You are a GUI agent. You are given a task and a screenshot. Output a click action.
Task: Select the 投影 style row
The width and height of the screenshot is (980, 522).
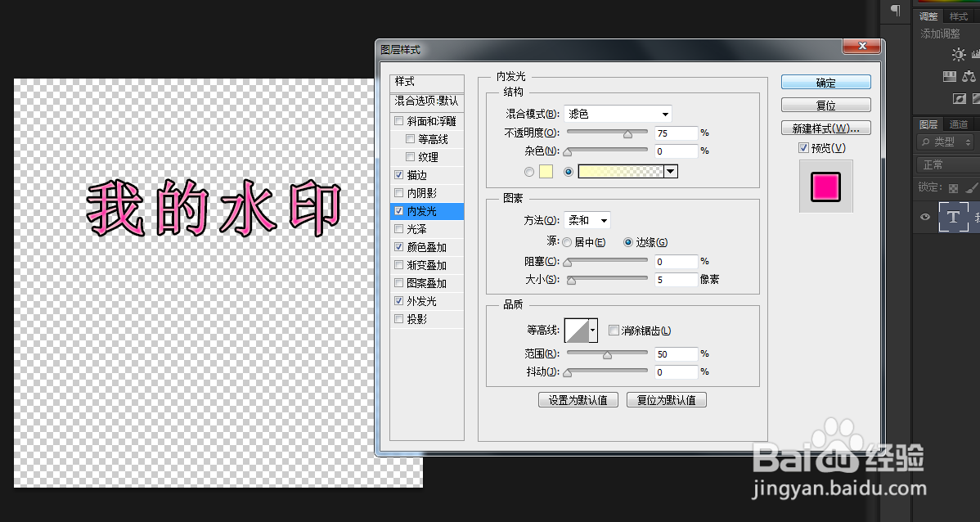tap(427, 319)
